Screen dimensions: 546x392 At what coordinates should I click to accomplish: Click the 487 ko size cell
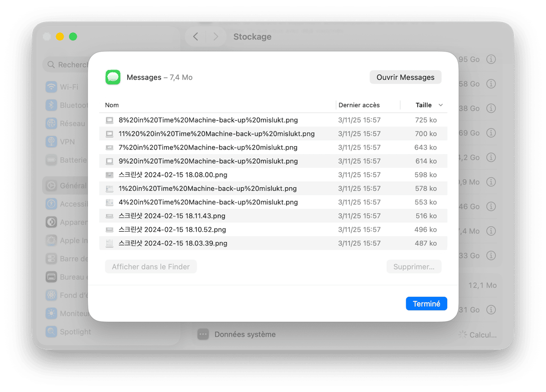[x=426, y=243]
